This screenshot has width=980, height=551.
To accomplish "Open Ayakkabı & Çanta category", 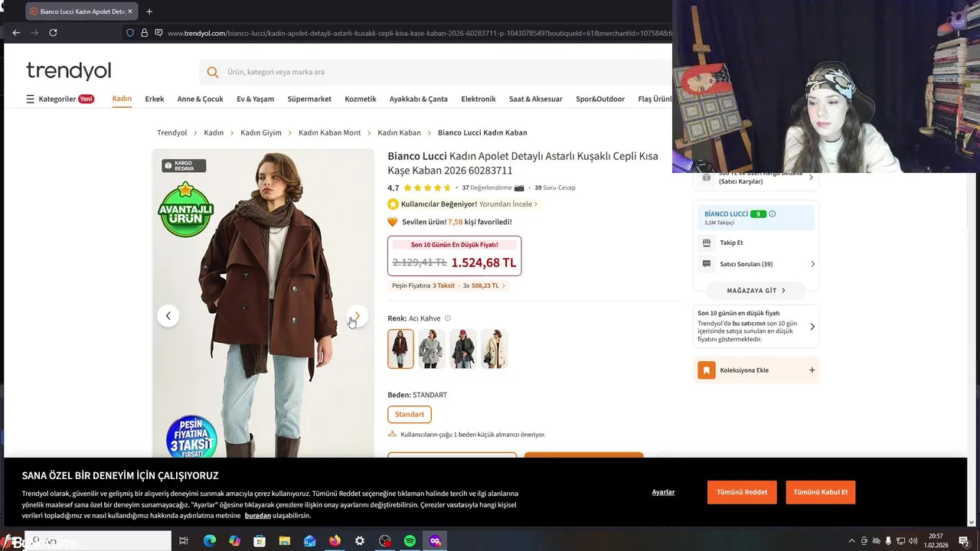I will click(419, 99).
